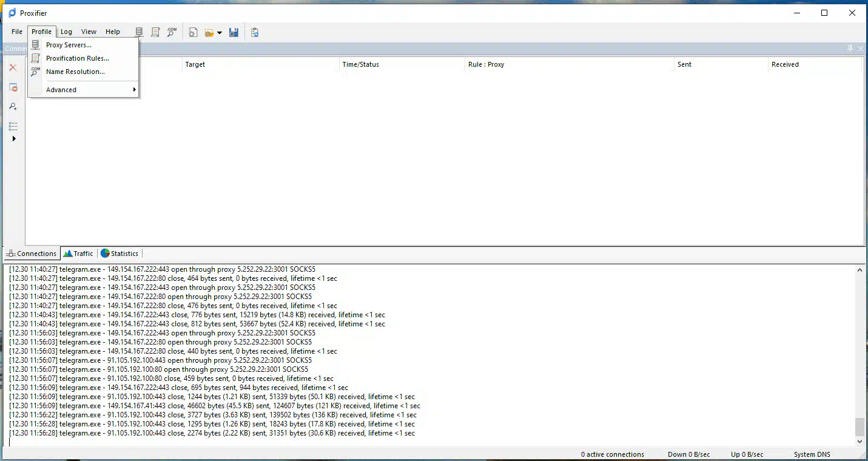Click the log scrollbar down arrow

point(860,442)
